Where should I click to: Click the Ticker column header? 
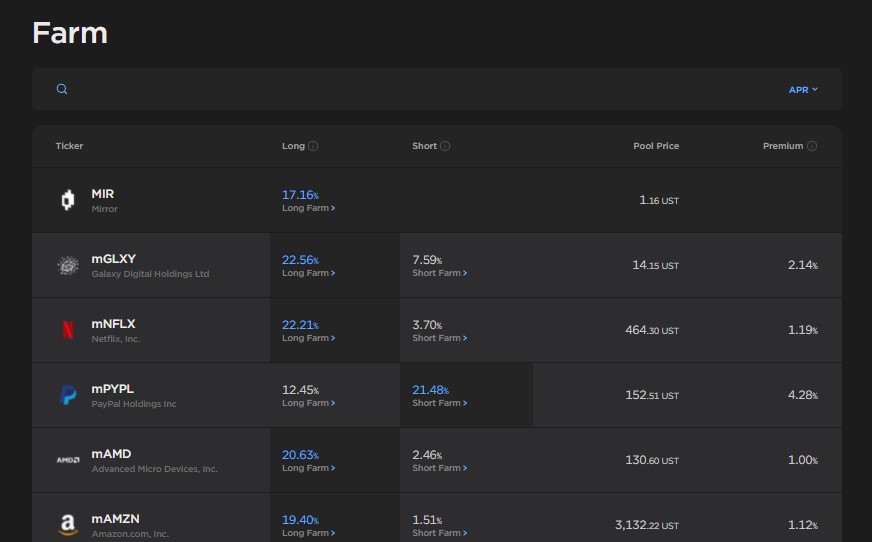pos(69,146)
